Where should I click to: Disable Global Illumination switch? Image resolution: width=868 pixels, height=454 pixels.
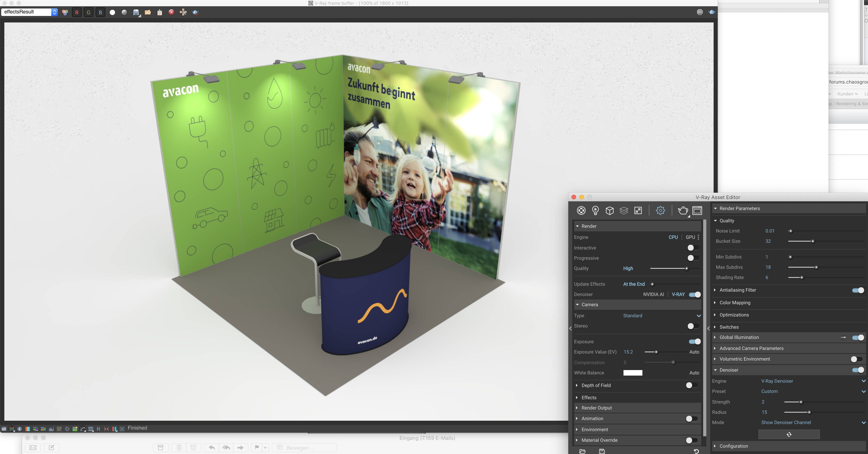[x=858, y=338]
